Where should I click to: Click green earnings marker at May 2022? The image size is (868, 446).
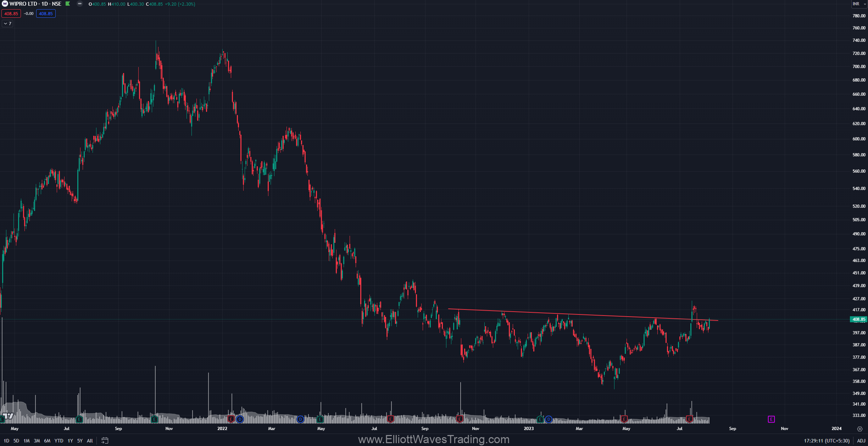click(x=320, y=419)
